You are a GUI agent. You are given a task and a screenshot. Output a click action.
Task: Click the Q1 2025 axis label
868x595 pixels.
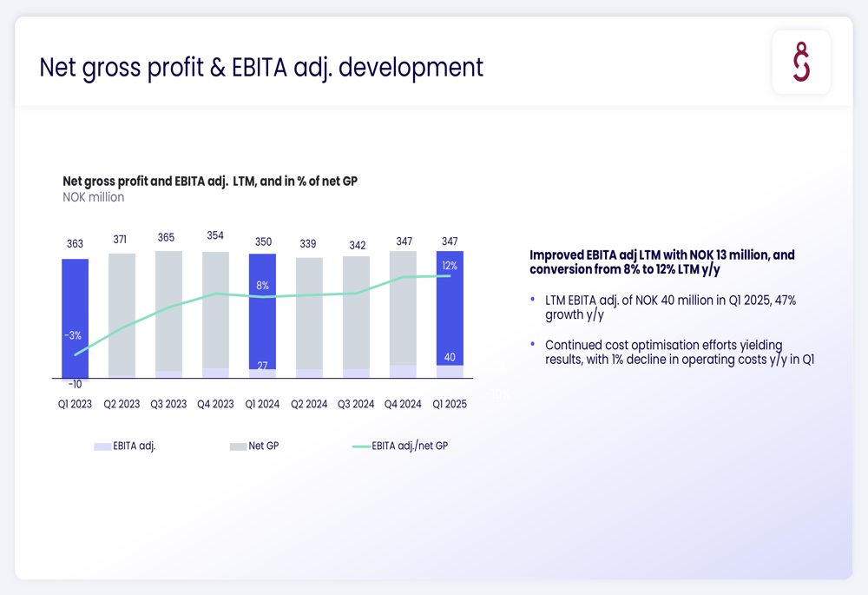click(x=450, y=405)
